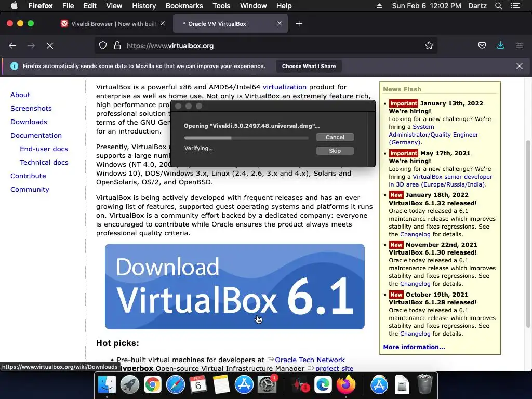The image size is (532, 399).
Task: Dismiss the Firefox data notification bar
Action: point(520,66)
